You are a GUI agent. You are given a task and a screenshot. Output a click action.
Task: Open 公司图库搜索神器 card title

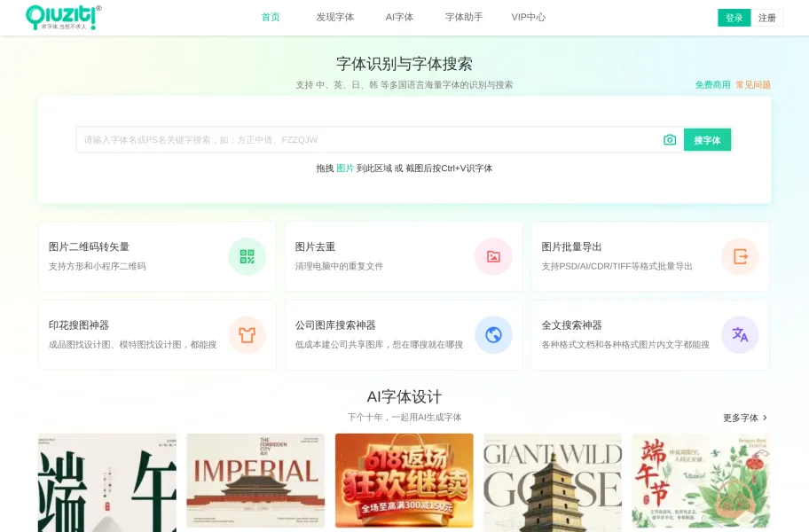pyautogui.click(x=335, y=325)
